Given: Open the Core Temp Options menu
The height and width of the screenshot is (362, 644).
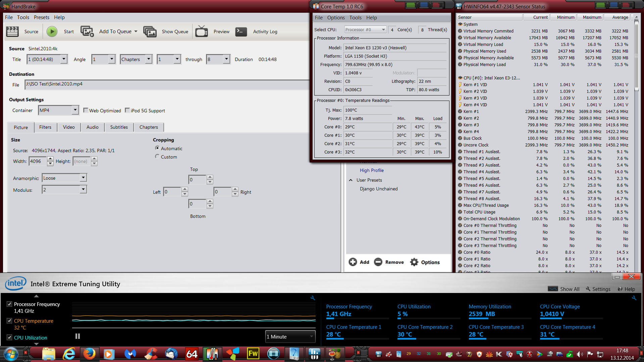Looking at the screenshot, I should click(x=336, y=18).
